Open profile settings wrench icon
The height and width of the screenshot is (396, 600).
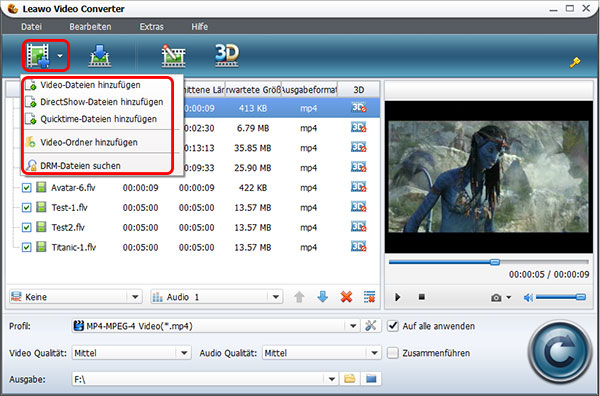coord(370,326)
